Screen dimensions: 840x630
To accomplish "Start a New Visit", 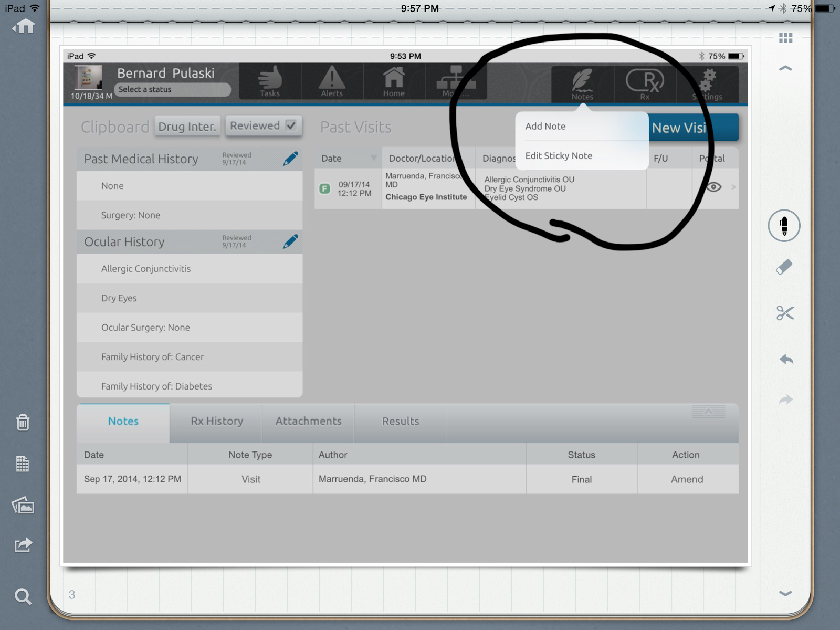I will click(693, 128).
